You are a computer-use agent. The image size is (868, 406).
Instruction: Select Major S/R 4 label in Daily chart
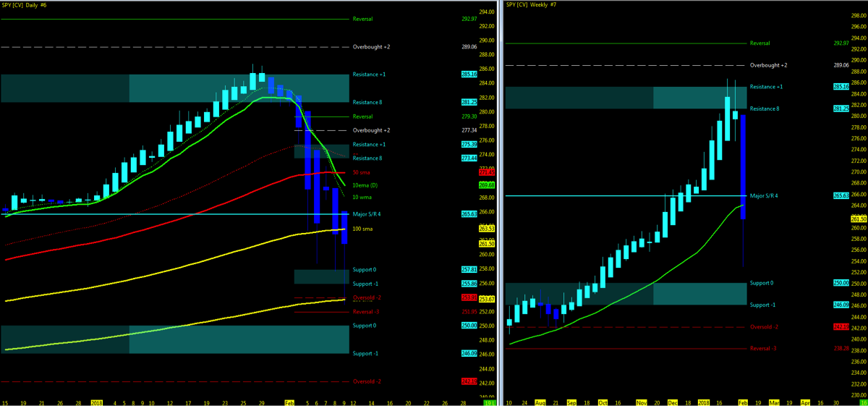click(367, 213)
